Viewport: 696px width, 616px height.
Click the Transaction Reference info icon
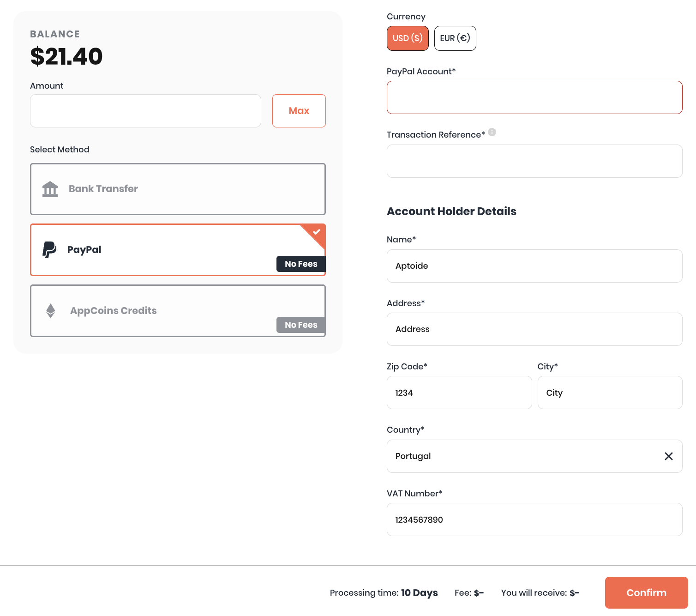pyautogui.click(x=492, y=132)
